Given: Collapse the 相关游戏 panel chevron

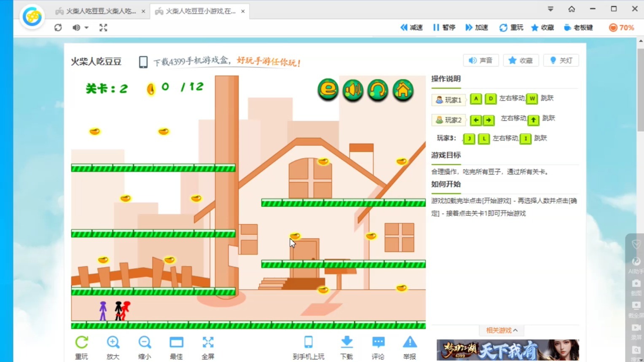Looking at the screenshot, I should tap(516, 330).
